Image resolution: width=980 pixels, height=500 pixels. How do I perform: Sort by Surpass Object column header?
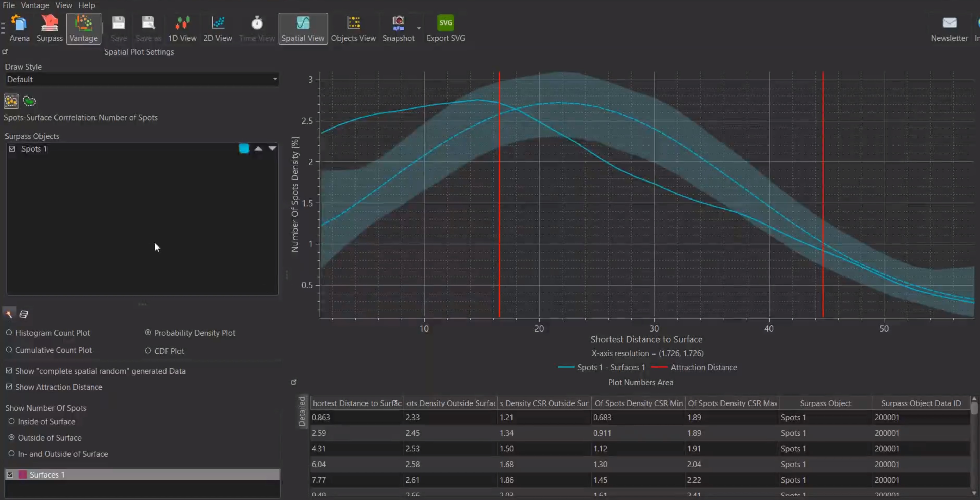pyautogui.click(x=825, y=403)
